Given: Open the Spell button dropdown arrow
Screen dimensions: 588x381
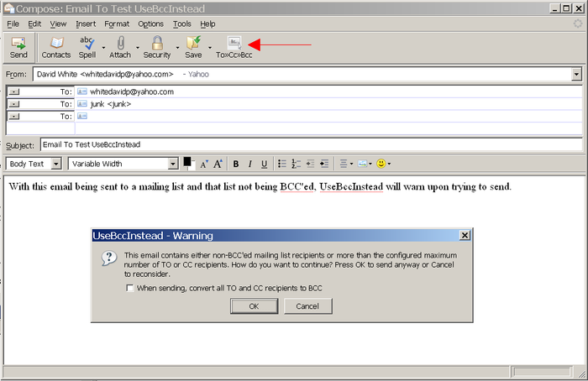Looking at the screenshot, I should coord(103,48).
